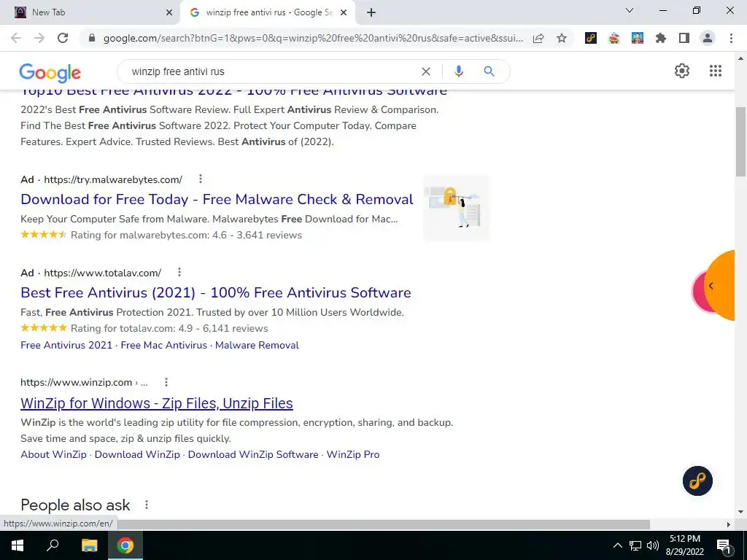Open the notification center icon
The width and height of the screenshot is (747, 560).
(x=723, y=545)
